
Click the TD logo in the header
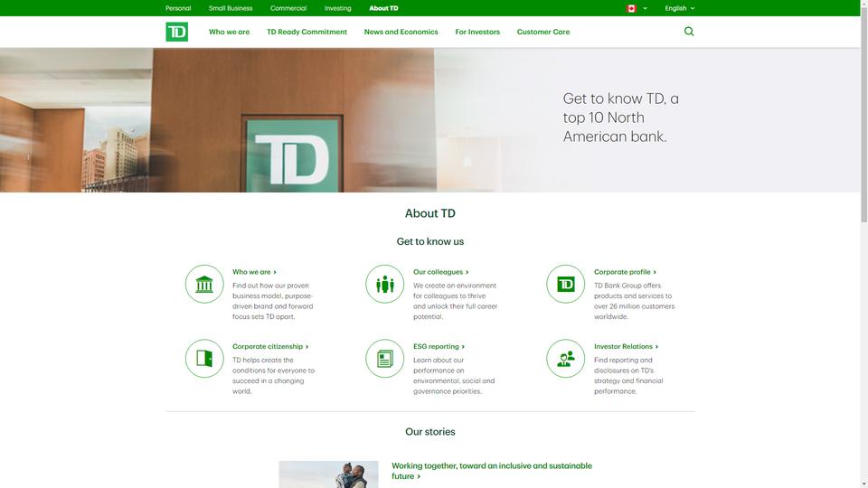(176, 32)
